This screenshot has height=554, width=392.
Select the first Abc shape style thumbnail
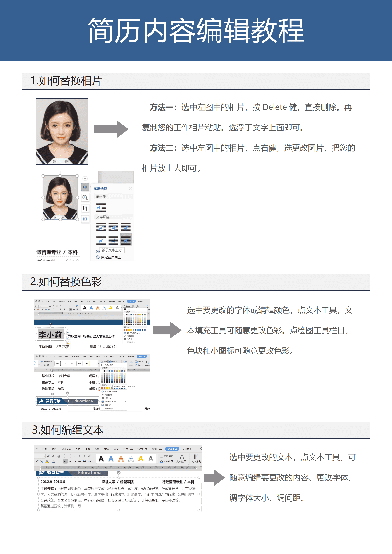[57, 364]
